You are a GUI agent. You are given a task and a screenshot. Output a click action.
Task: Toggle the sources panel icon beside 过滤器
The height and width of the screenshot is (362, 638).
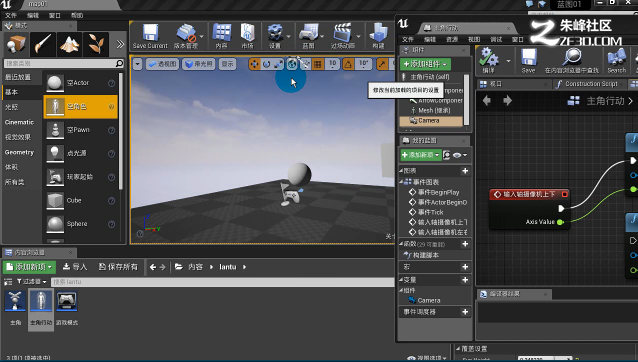click(x=8, y=281)
